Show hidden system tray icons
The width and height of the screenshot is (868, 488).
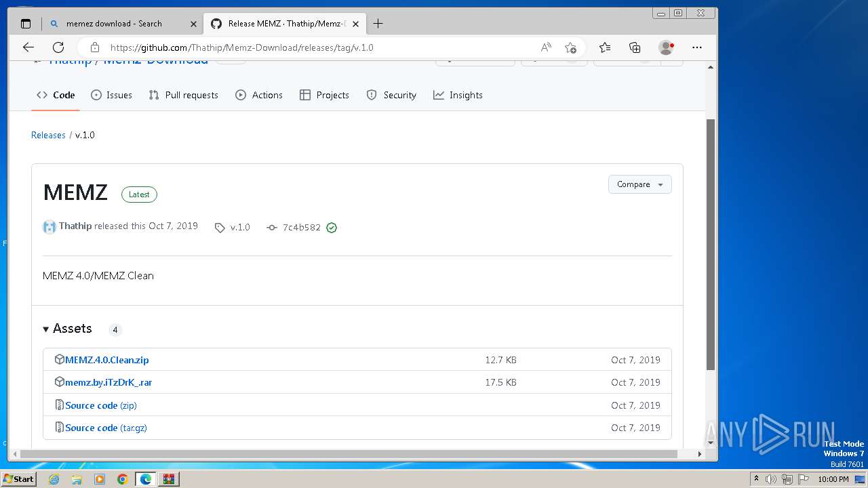(x=756, y=479)
